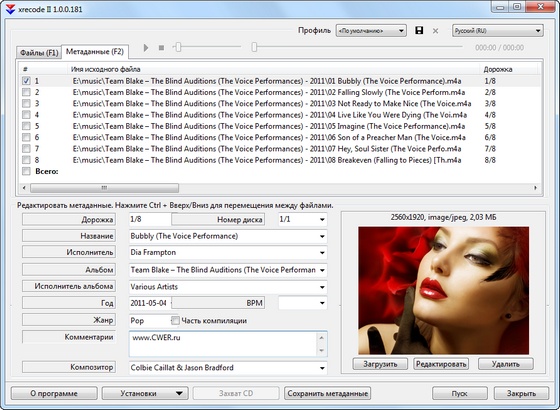The image size is (560, 410).
Task: Click the play button icon
Action: click(x=146, y=48)
